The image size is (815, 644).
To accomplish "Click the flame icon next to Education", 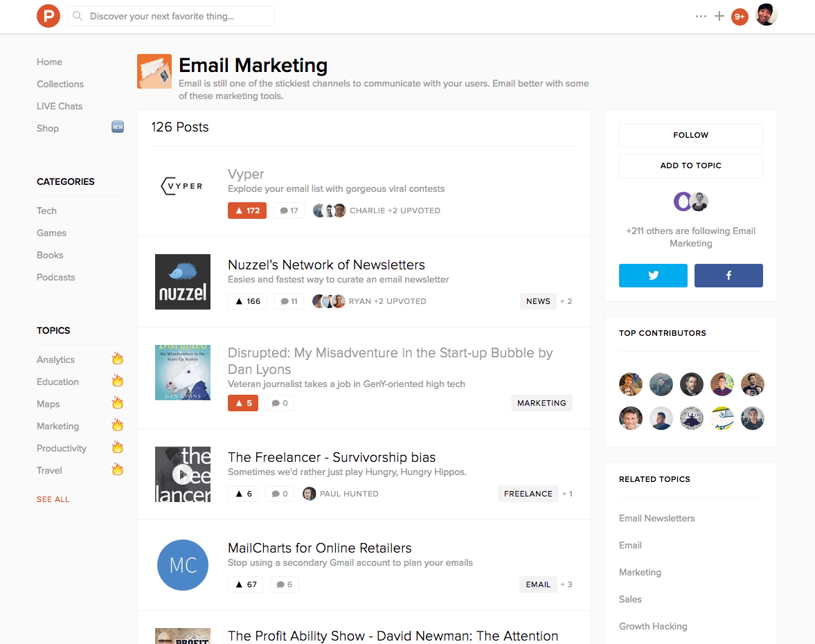I will pyautogui.click(x=118, y=381).
